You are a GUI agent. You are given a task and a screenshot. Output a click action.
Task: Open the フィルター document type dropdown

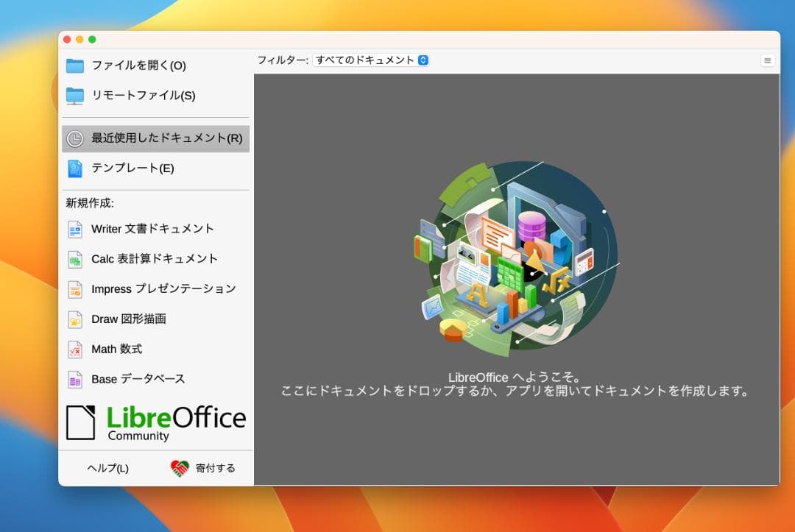[371, 60]
